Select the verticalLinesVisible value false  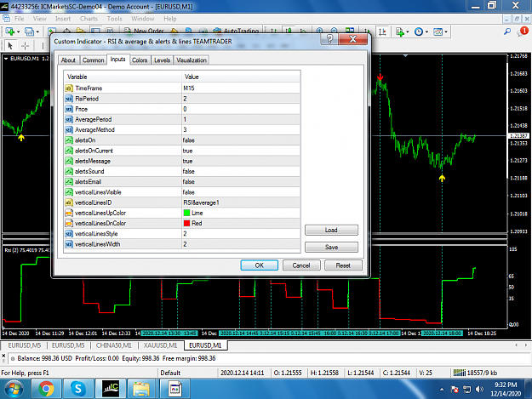coord(241,192)
